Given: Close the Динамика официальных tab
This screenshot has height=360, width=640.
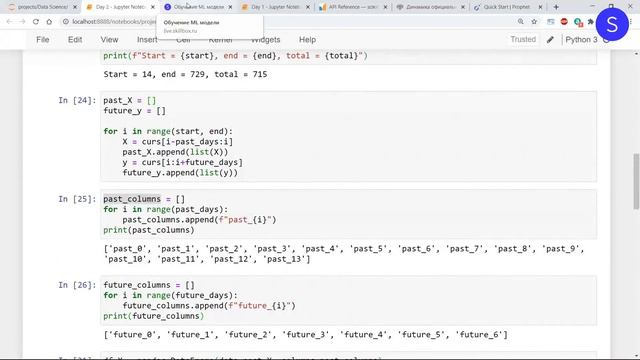Looking at the screenshot, I should (463, 7).
